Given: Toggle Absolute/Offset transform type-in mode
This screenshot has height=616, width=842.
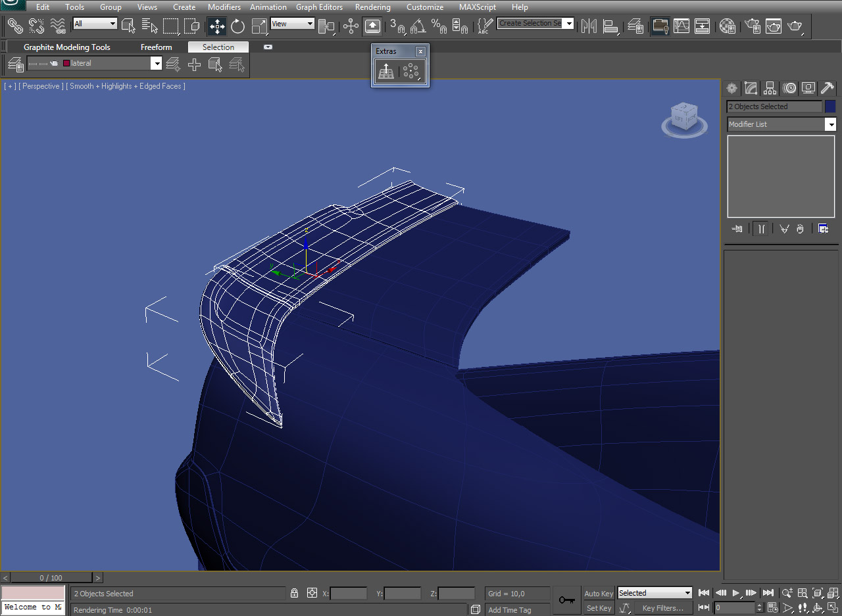Looking at the screenshot, I should (x=312, y=593).
